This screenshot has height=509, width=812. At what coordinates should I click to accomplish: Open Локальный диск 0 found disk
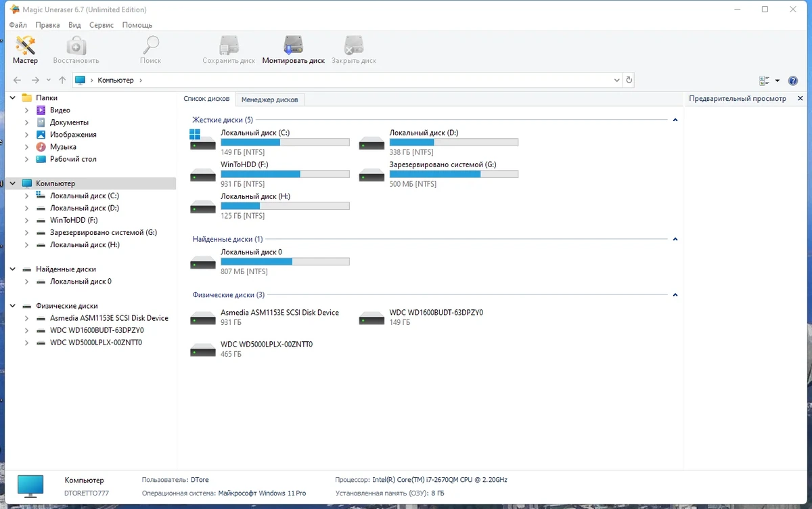coord(270,261)
